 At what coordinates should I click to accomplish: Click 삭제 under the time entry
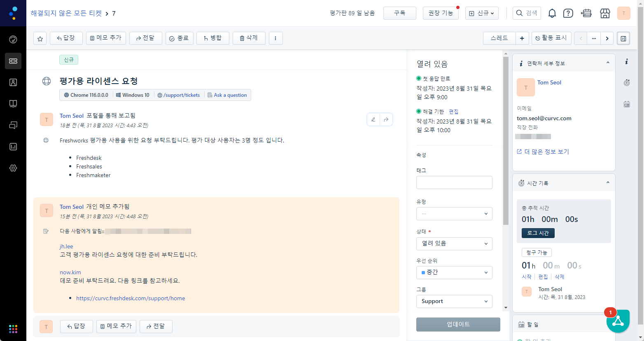point(560,277)
